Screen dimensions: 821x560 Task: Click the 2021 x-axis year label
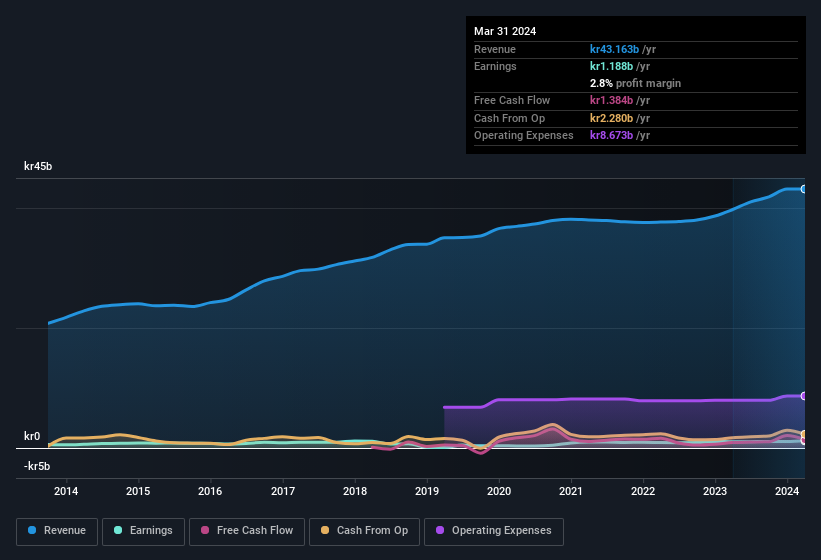pos(571,491)
